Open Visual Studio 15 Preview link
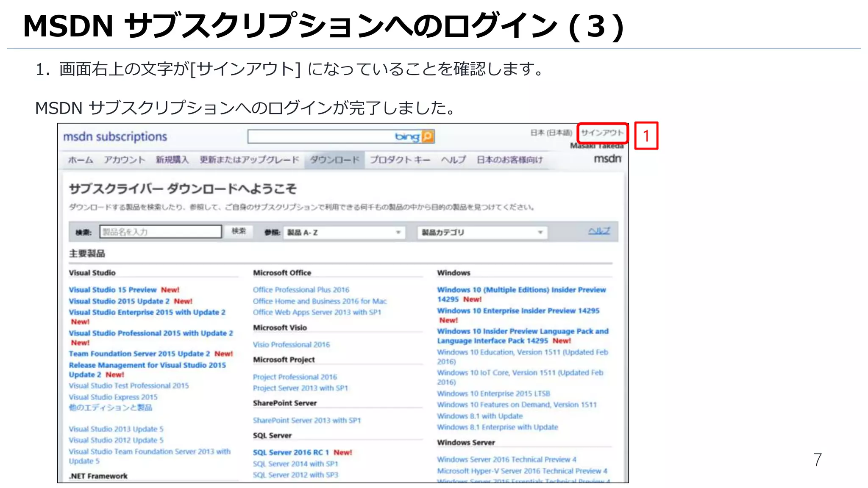The height and width of the screenshot is (488, 868). [113, 290]
